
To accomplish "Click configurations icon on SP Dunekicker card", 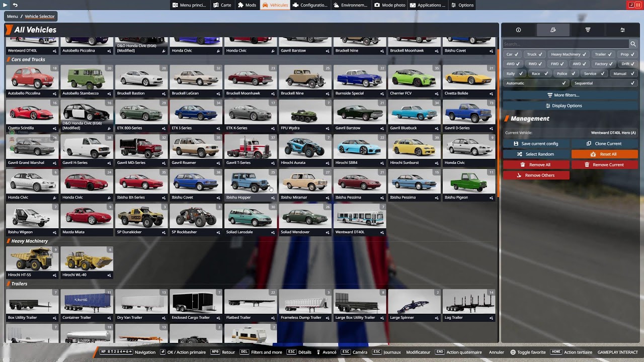I will click(164, 232).
